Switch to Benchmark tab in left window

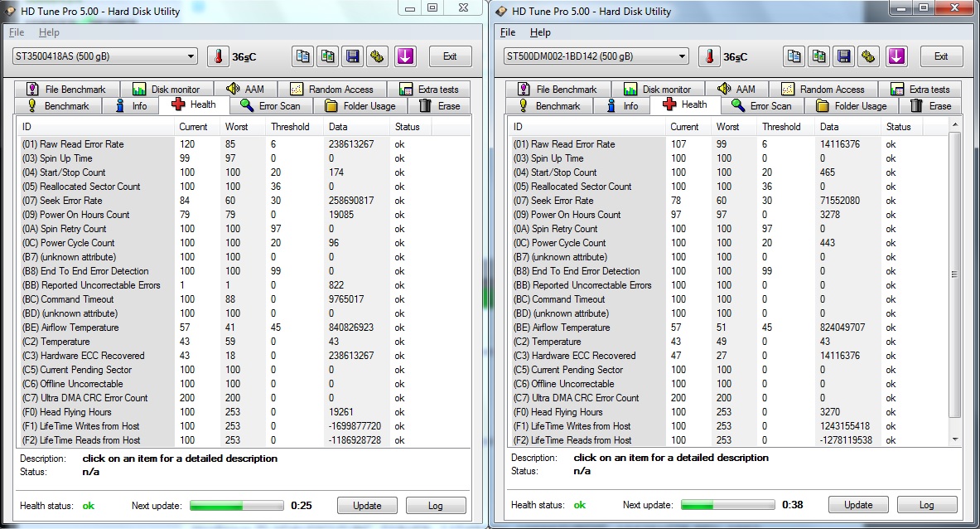pyautogui.click(x=58, y=105)
